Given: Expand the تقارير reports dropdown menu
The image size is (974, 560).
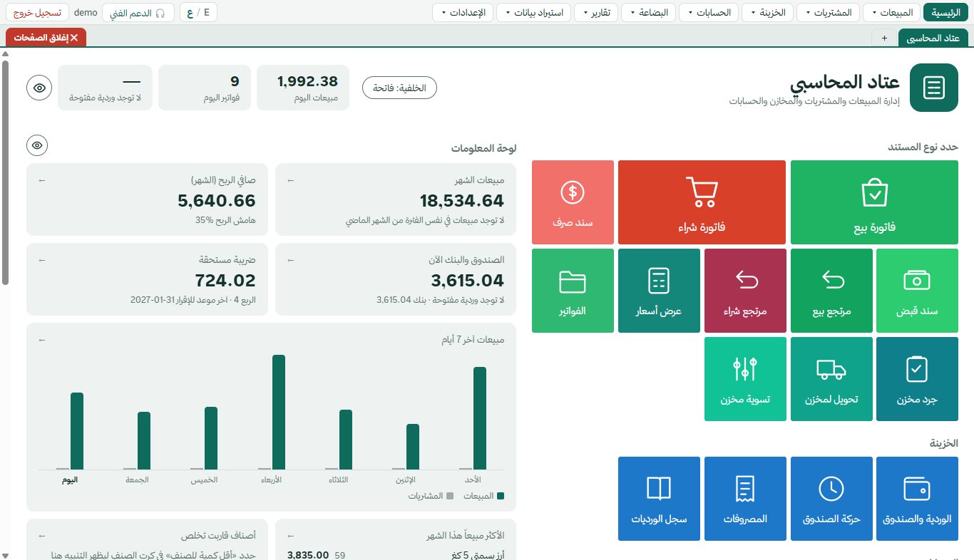Looking at the screenshot, I should tap(597, 12).
